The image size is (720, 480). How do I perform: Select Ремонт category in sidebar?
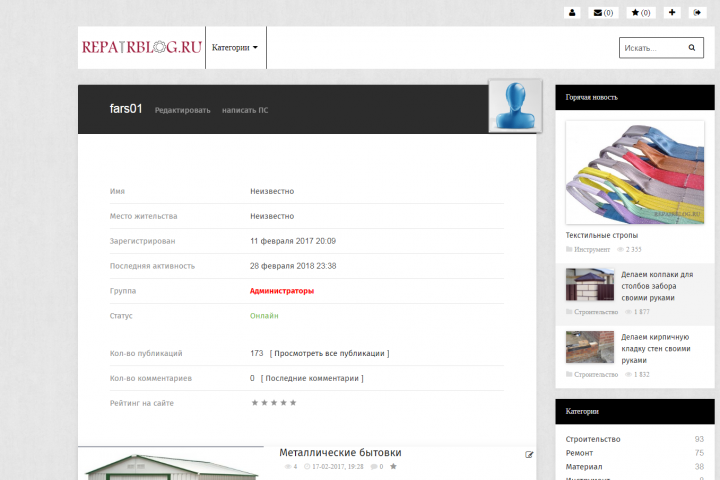coord(579,453)
